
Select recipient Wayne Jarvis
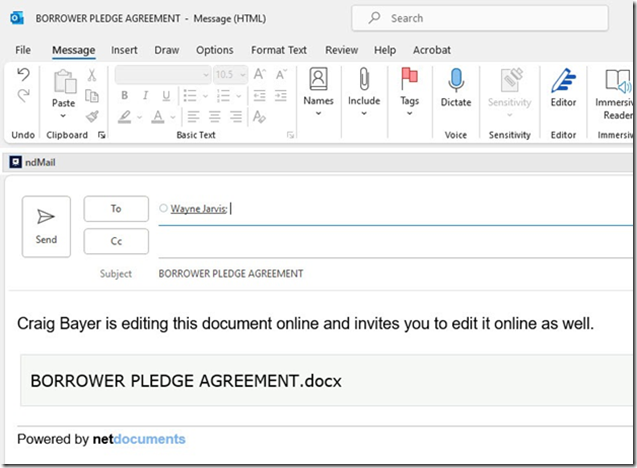(x=199, y=209)
